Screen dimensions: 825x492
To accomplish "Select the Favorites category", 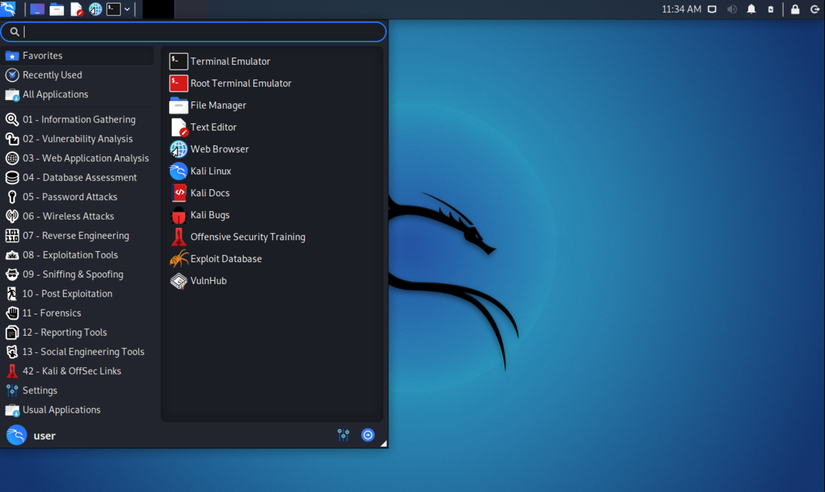I will (77, 55).
